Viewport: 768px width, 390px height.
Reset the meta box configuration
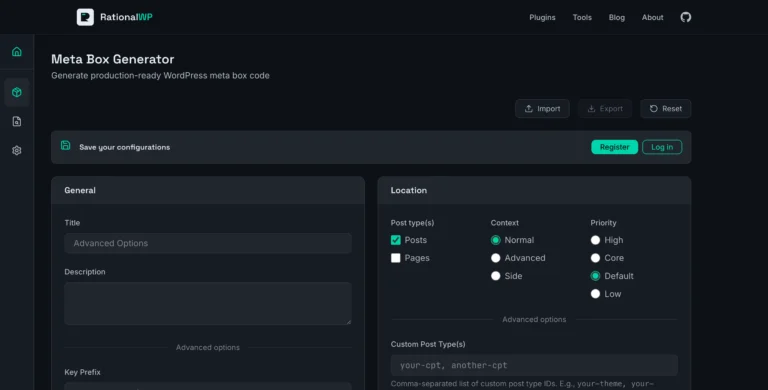[x=666, y=109]
